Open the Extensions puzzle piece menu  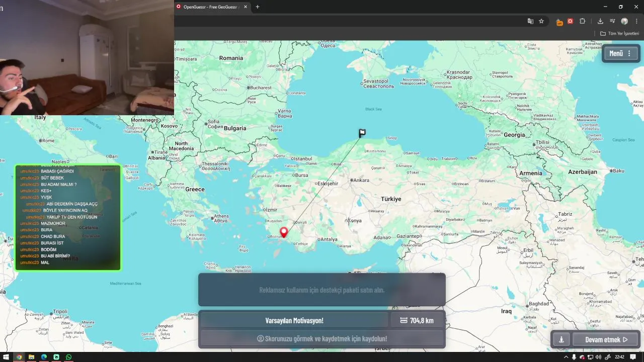coord(583,21)
